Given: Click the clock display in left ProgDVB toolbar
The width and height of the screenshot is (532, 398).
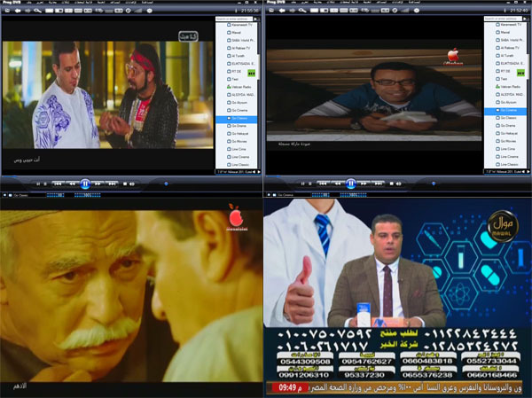Looking at the screenshot, I should point(250,11).
